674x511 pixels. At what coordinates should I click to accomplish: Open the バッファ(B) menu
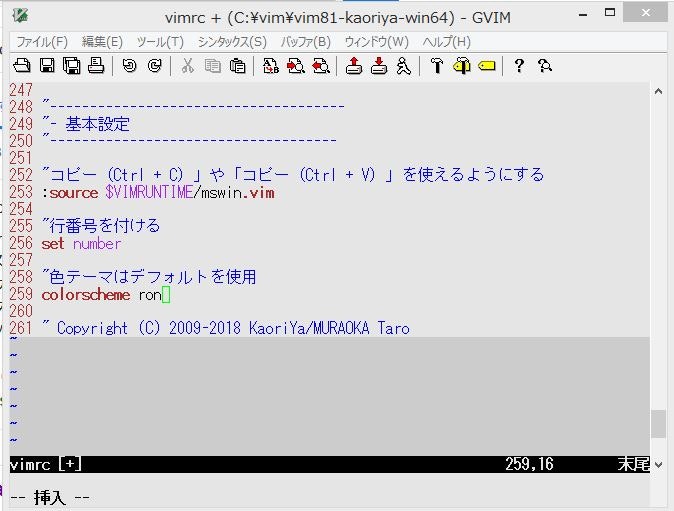coord(306,42)
